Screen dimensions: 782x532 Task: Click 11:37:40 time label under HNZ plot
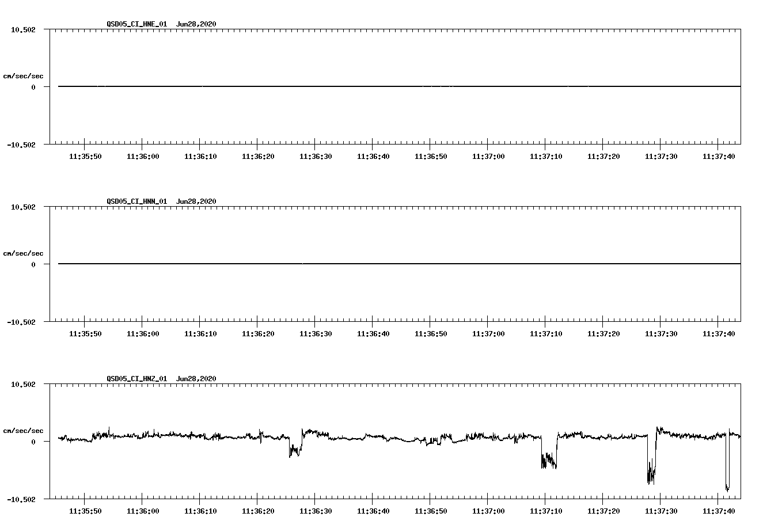[x=719, y=511]
